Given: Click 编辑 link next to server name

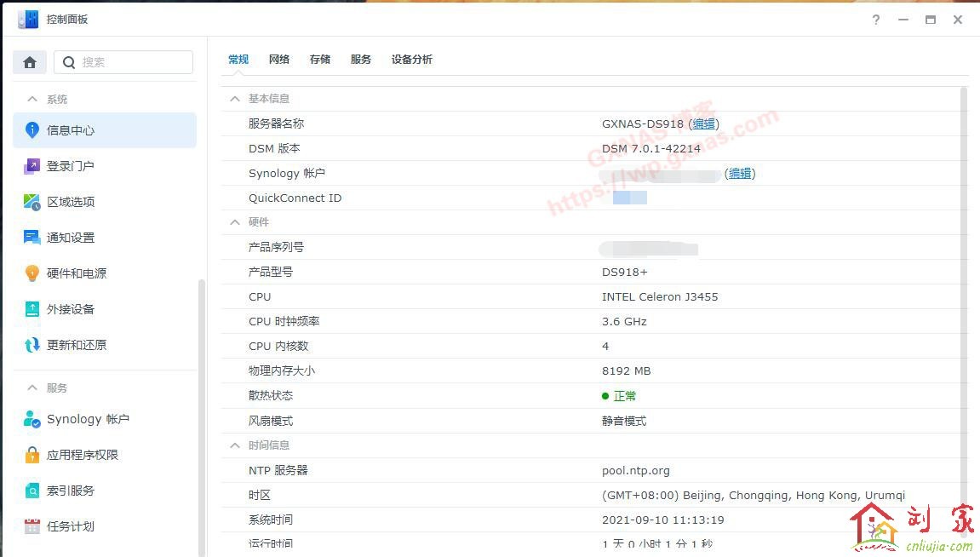Looking at the screenshot, I should [704, 123].
